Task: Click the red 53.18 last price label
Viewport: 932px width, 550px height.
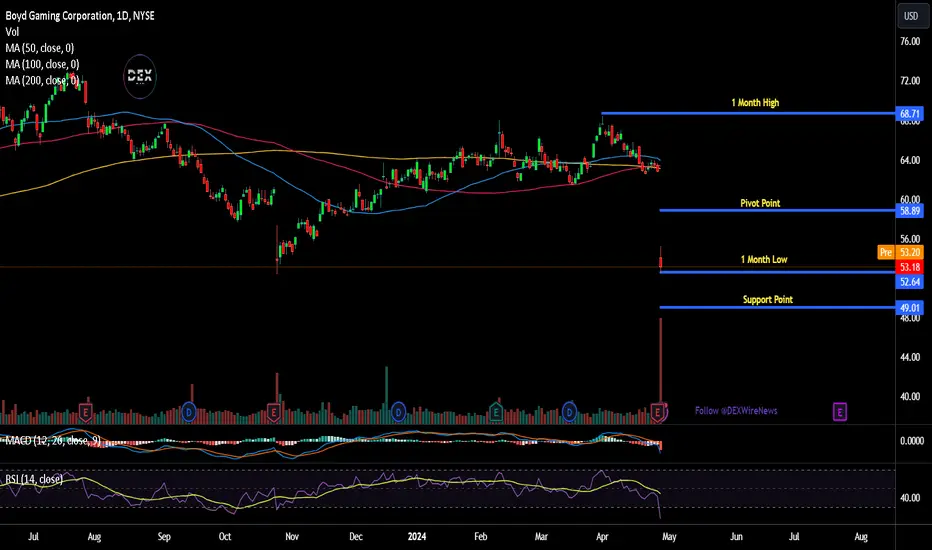Action: point(909,267)
